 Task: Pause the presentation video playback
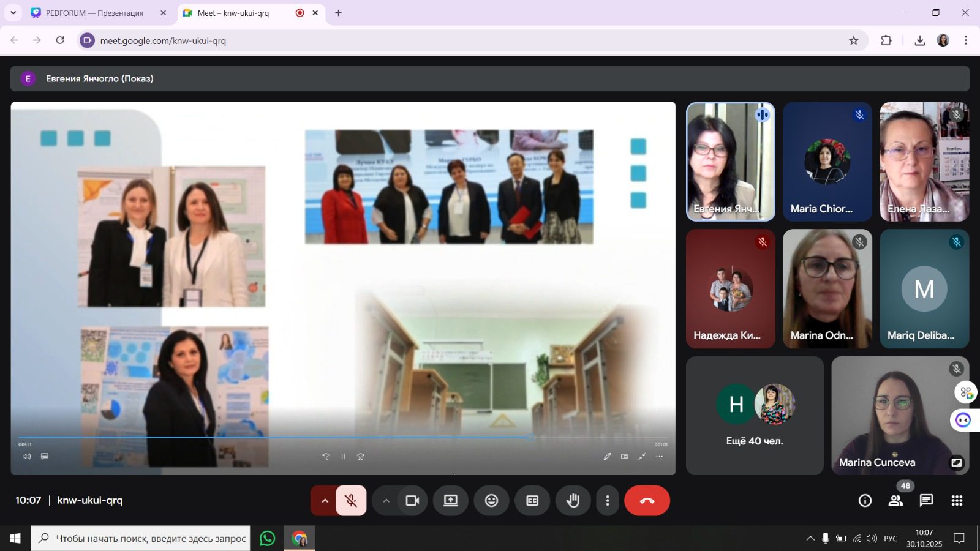pos(343,457)
